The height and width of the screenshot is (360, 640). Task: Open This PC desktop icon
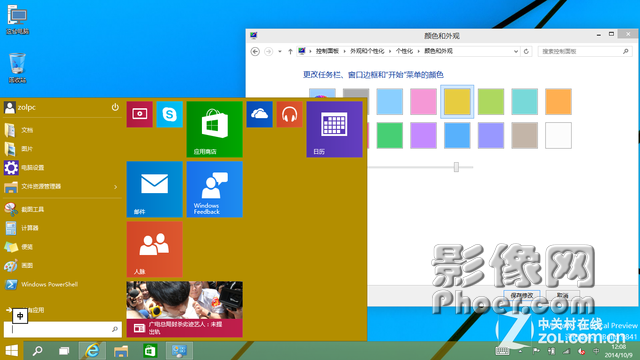click(x=18, y=20)
